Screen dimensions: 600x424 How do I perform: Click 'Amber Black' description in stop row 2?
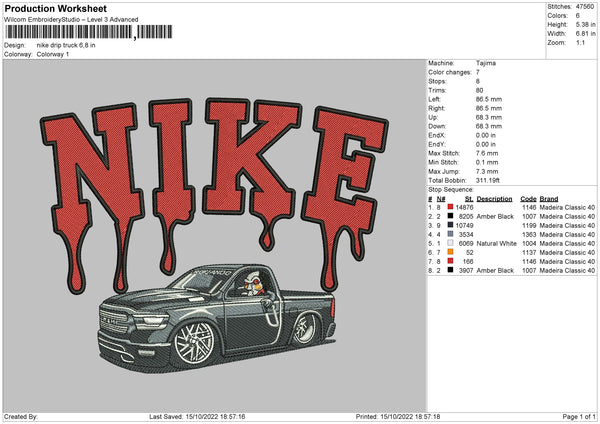click(x=495, y=217)
